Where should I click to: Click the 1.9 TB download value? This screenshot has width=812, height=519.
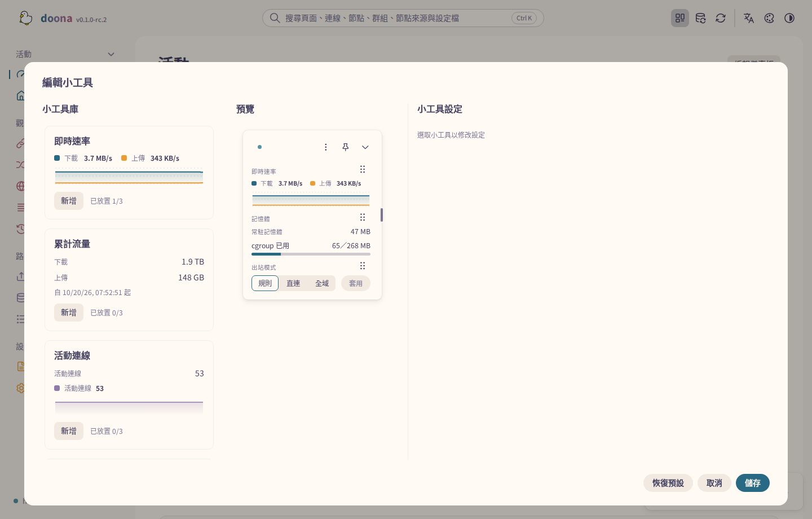[x=193, y=262]
